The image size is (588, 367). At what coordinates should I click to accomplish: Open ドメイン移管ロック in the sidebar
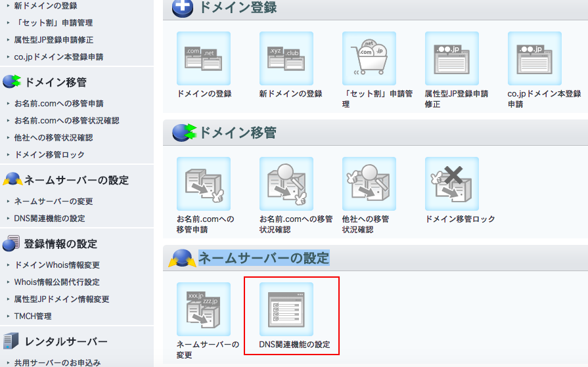[49, 154]
